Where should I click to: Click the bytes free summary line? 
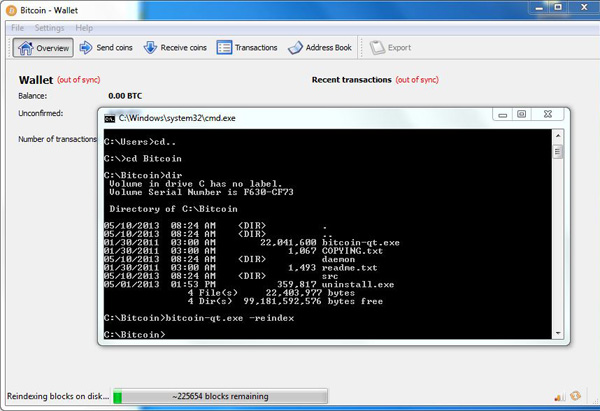point(285,302)
